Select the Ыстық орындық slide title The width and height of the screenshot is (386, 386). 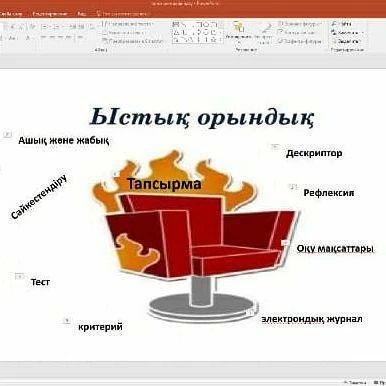click(x=201, y=117)
